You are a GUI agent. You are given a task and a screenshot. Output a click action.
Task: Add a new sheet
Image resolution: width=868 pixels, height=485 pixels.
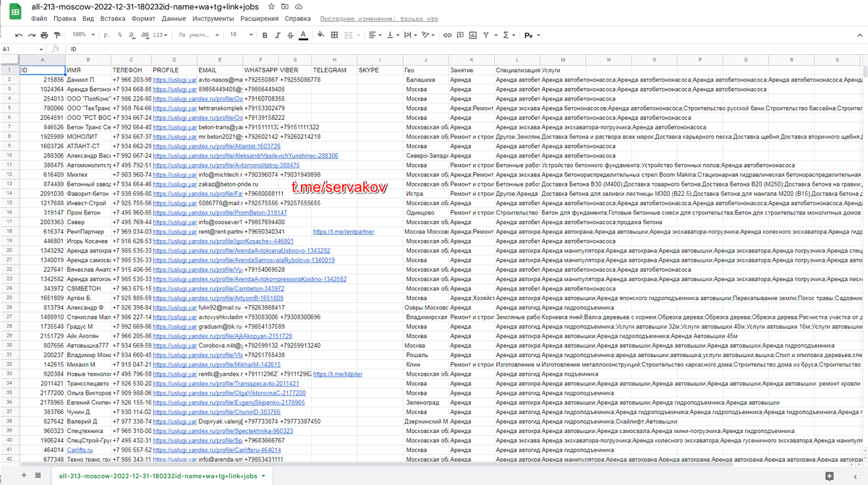[25, 475]
